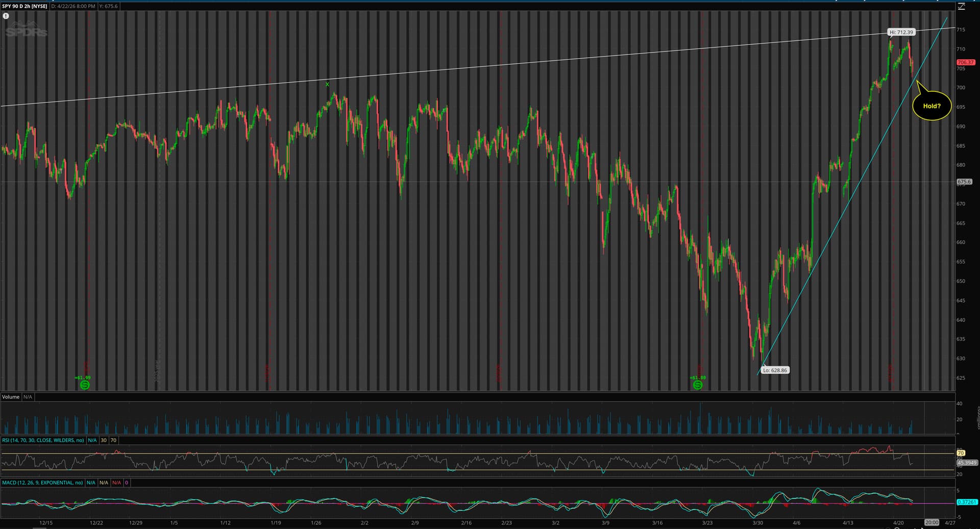The height and width of the screenshot is (529, 980).
Task: Click the magenta 0 chip in the MACD header
Action: click(x=127, y=483)
